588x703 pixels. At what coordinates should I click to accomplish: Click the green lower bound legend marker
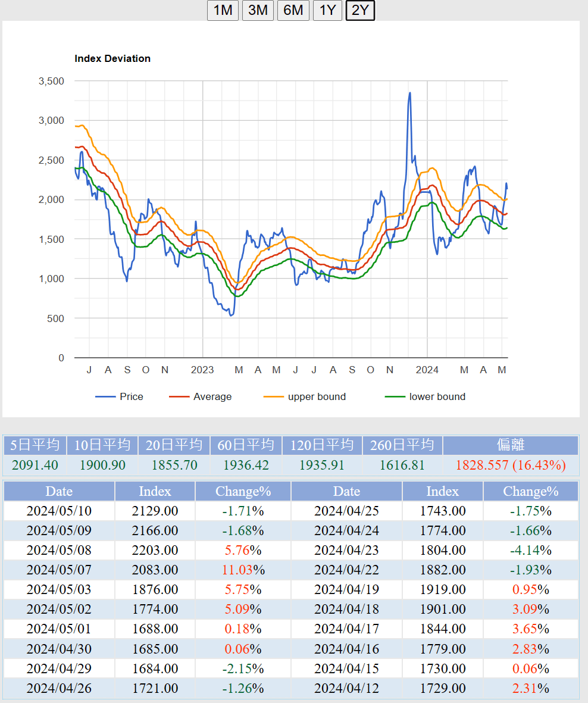click(395, 397)
